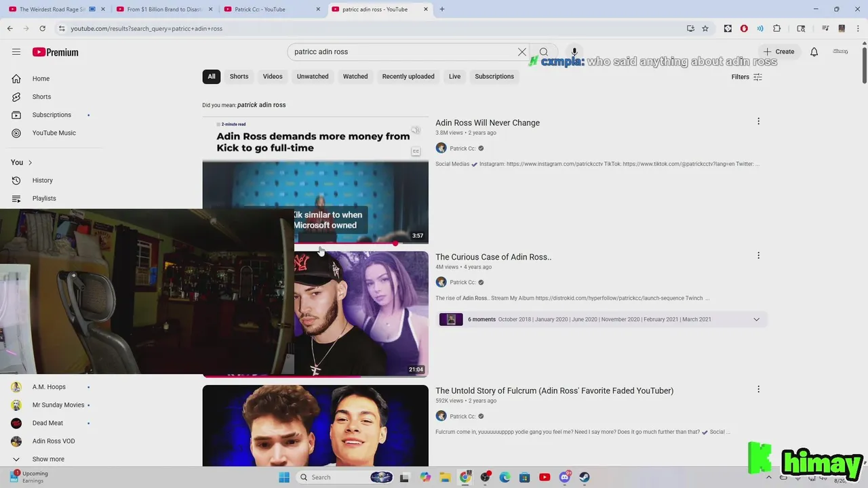The image size is (868, 488).
Task: Open options menu for 'Untold Story of Fulcrum'
Action: [758, 390]
